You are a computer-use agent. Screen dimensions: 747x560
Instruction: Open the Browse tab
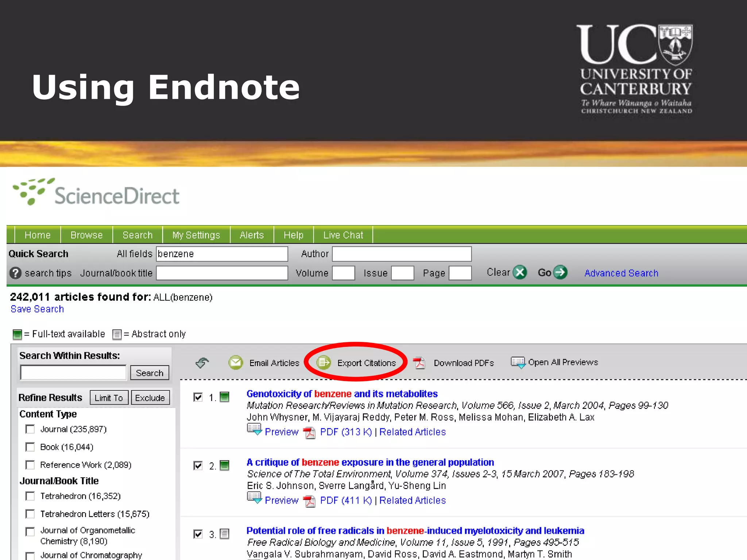[x=86, y=235]
